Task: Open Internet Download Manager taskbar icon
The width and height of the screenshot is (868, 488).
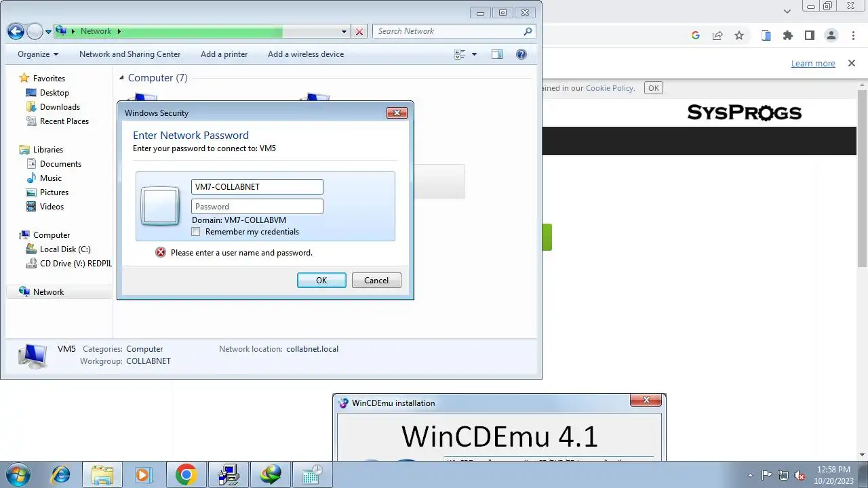Action: 271,474
